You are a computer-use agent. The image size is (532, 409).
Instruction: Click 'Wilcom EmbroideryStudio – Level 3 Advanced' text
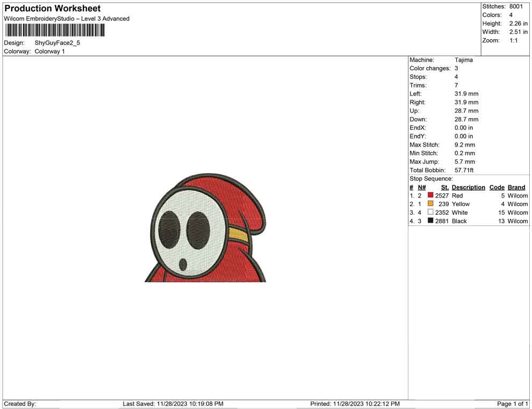[67, 19]
